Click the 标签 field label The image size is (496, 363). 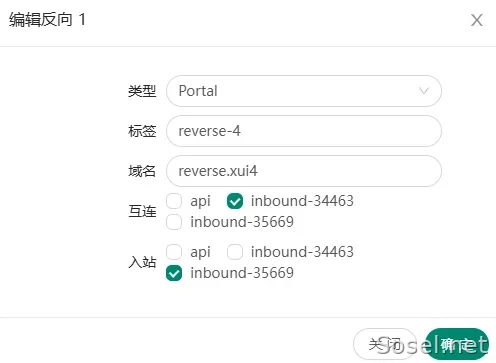click(142, 131)
